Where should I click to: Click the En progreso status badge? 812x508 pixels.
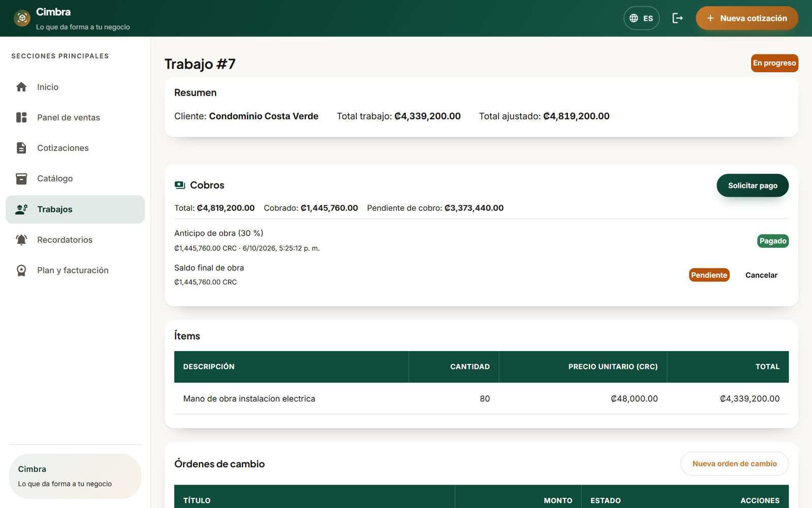774,63
